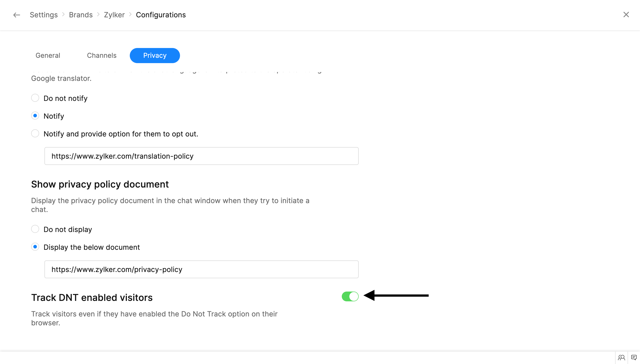Click the chevron after Settings breadcrumb
Screen dimensions: 640x364
coord(64,15)
